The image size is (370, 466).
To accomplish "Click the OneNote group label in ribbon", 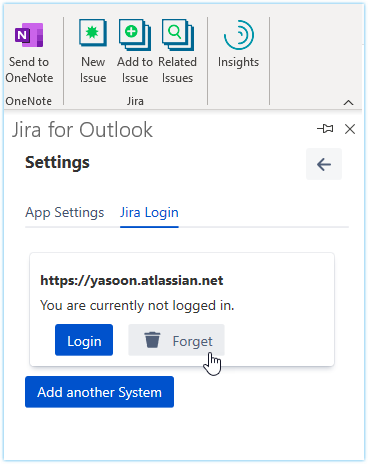I will [29, 101].
